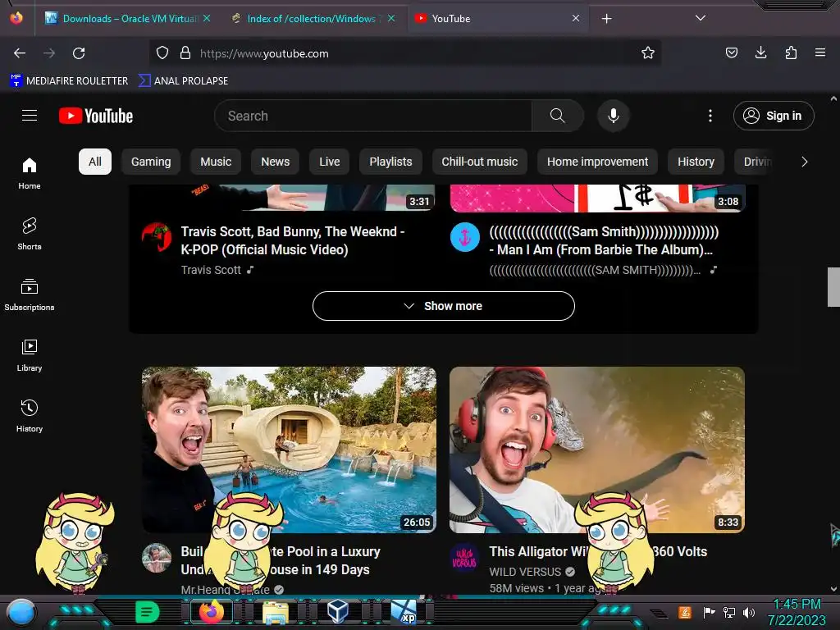Viewport: 840px width, 630px height.
Task: Open the WILD VERSUS channel avatar
Action: 464,557
